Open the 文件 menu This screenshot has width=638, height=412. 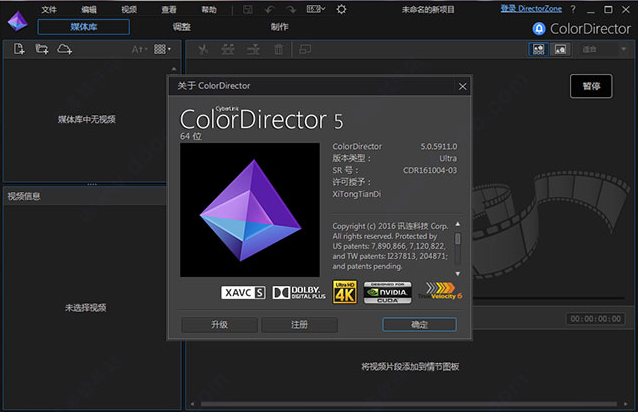pos(49,9)
